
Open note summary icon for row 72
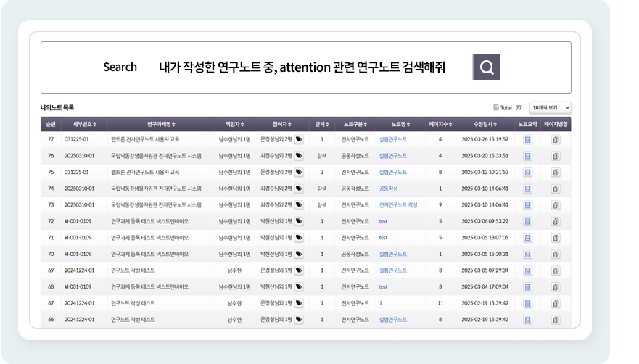click(528, 221)
